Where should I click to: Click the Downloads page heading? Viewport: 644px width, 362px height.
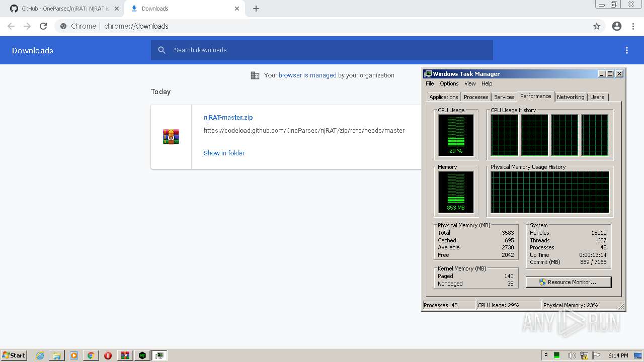click(33, 50)
